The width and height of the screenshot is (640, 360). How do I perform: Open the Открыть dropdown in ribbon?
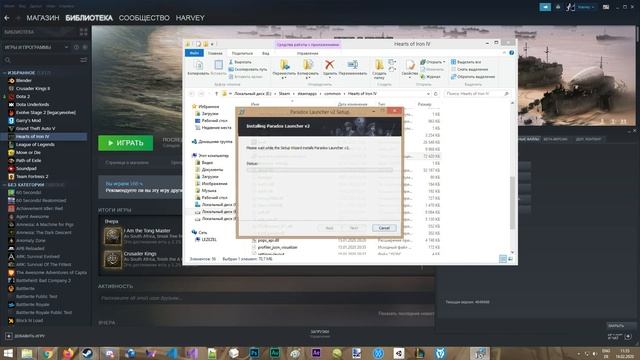coord(433,62)
